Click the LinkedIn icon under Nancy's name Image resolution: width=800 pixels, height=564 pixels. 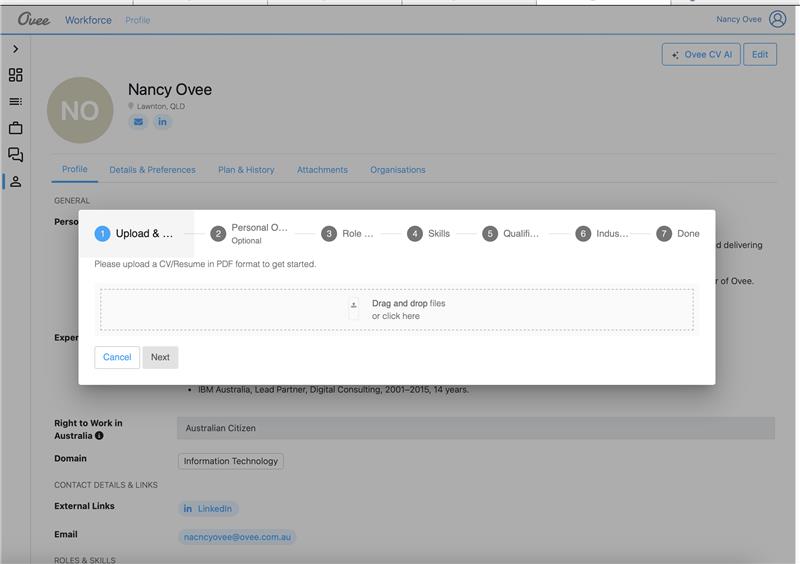click(162, 122)
